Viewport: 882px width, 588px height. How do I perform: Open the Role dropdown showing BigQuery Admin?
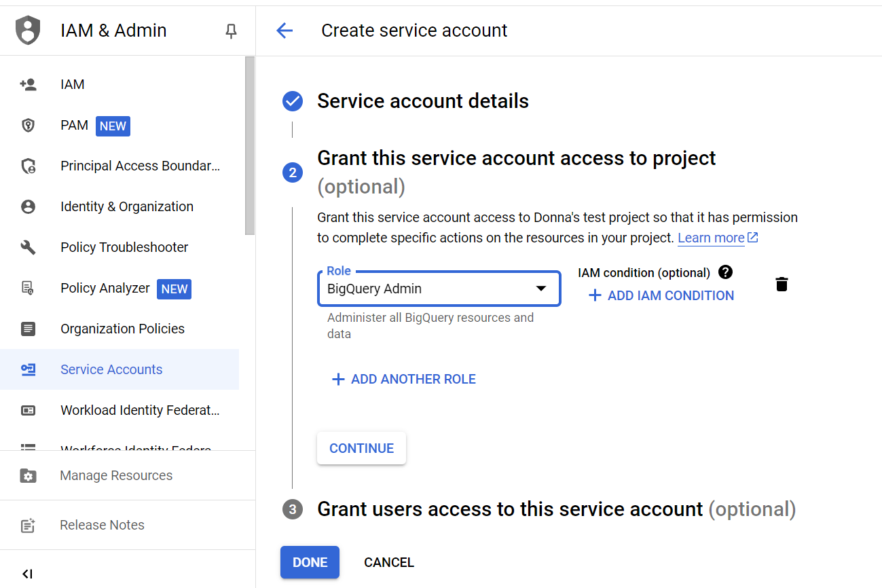(439, 289)
